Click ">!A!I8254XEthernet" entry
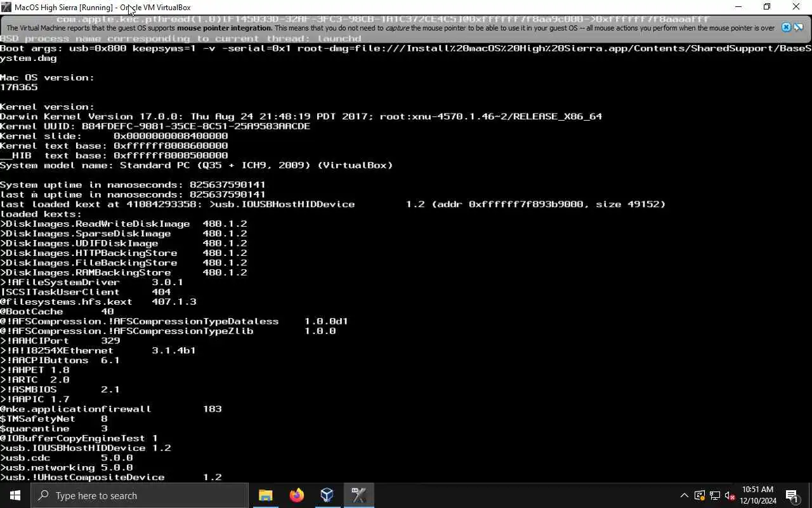The image size is (812, 508). [x=98, y=351]
